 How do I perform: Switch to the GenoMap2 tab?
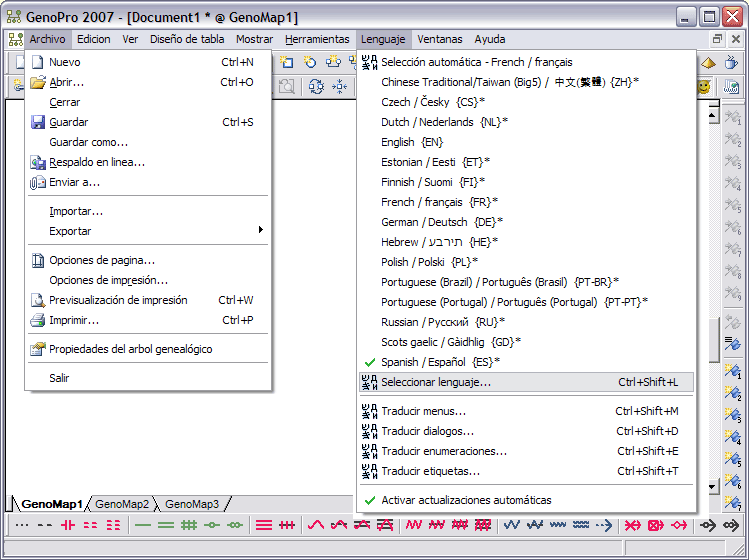tap(122, 504)
